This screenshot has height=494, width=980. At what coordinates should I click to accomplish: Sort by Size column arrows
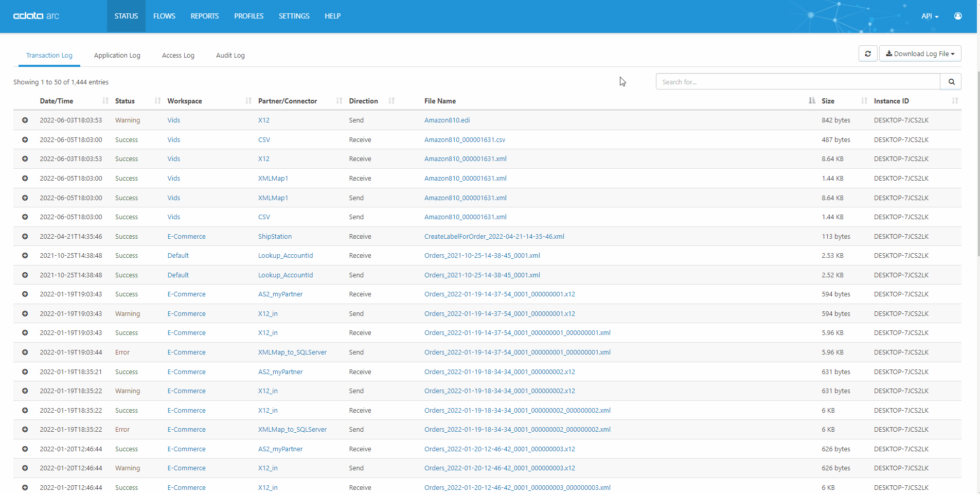[x=864, y=101]
